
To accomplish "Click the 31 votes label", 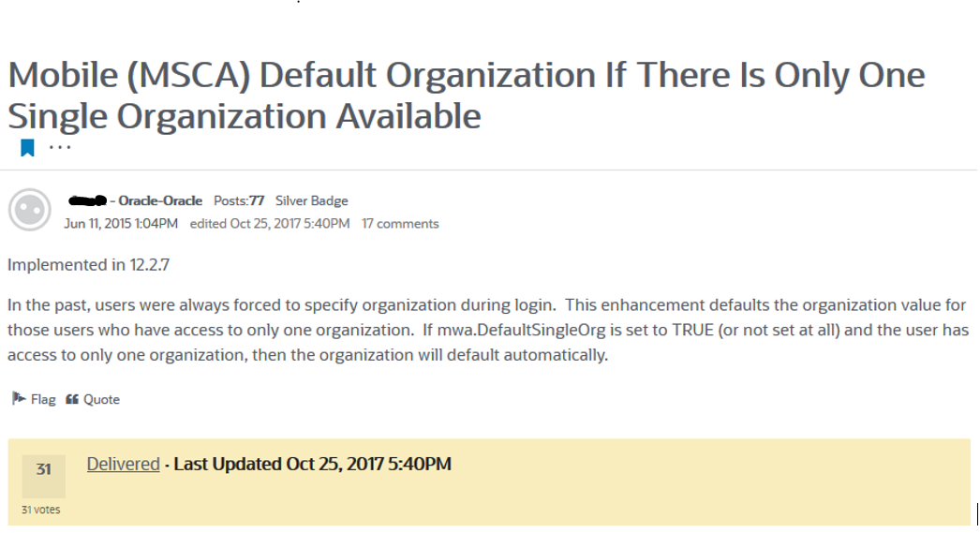I will tap(40, 511).
